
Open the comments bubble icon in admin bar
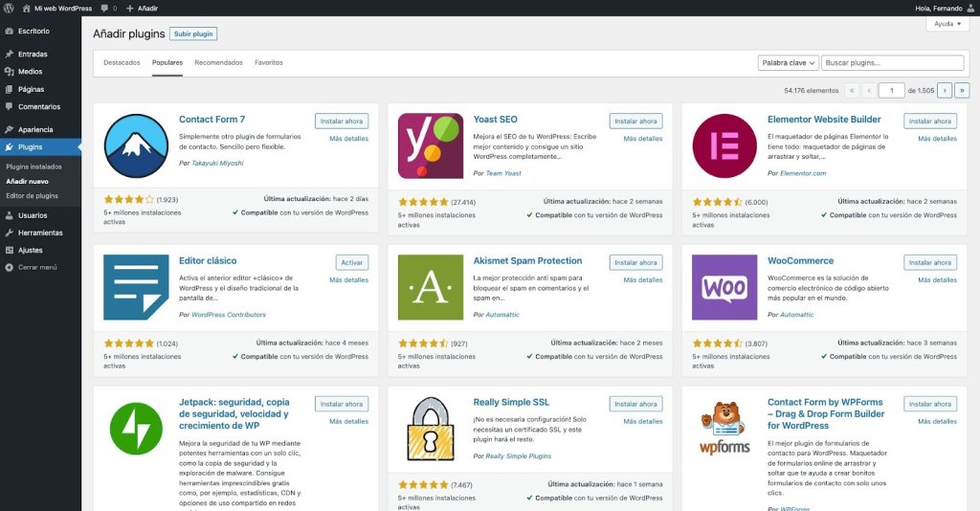[x=105, y=8]
